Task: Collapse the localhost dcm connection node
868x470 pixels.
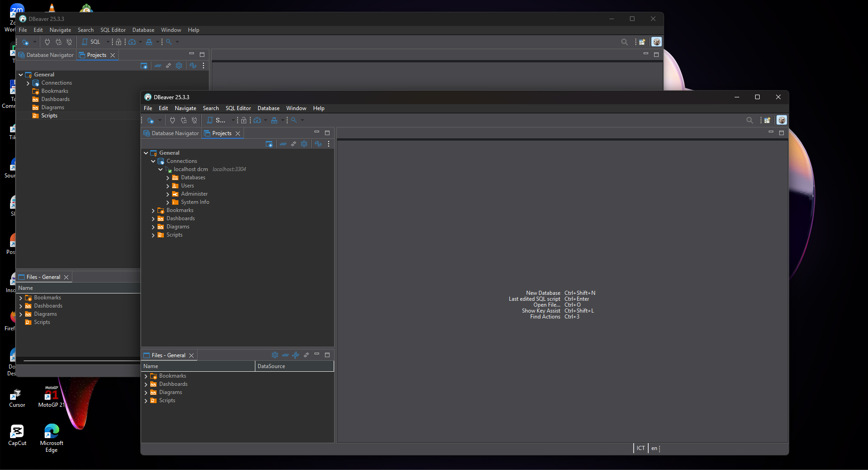Action: (x=161, y=170)
